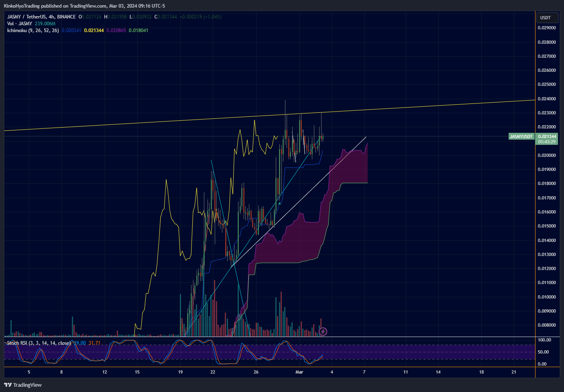Click the change value +0.000219 (+1.04%)
The height and width of the screenshot is (392, 564).
pyautogui.click(x=200, y=17)
